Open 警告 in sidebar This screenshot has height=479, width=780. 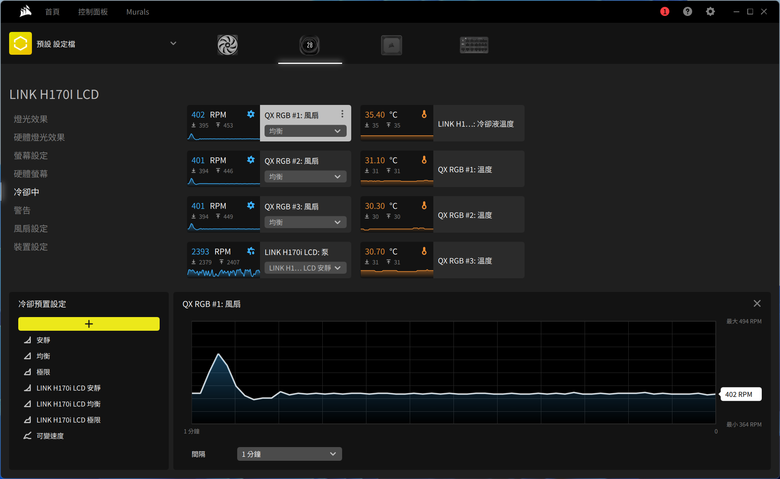point(22,210)
